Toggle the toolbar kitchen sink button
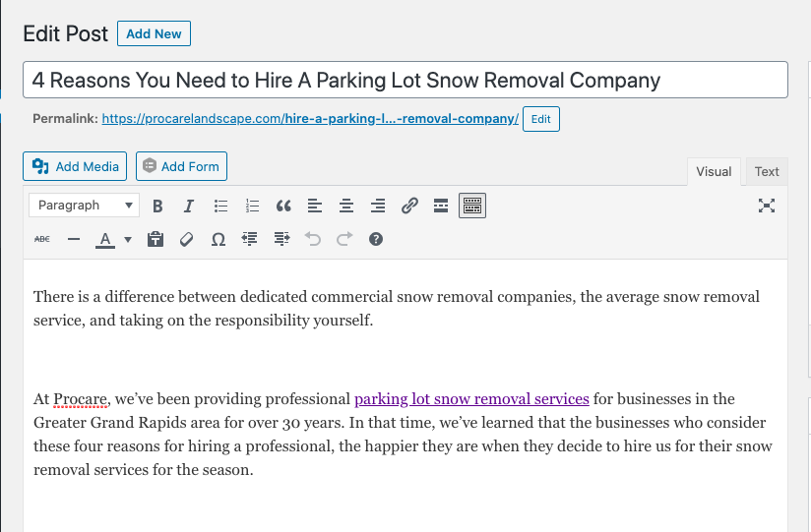 click(472, 206)
